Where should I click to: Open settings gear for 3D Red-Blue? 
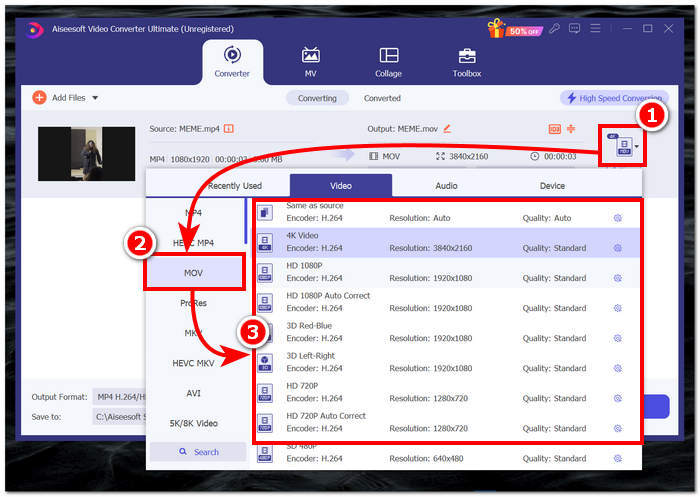[618, 338]
